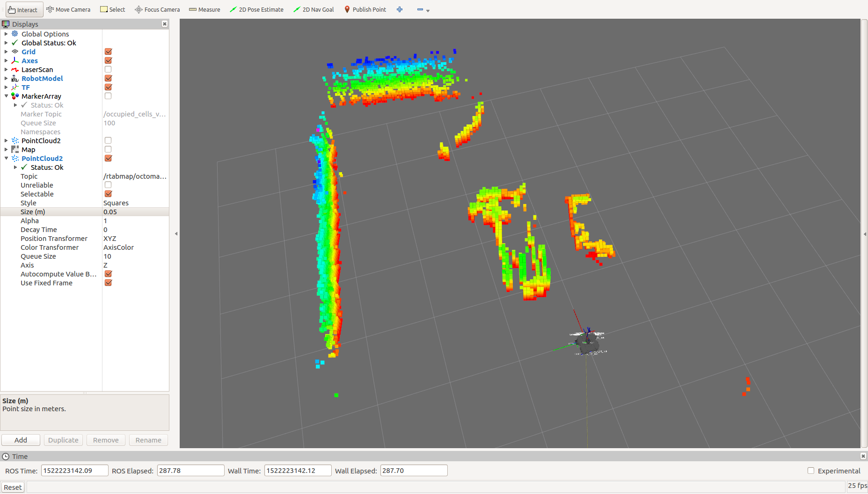Disable the RobotModel display checkbox
The image size is (868, 494).
click(108, 79)
